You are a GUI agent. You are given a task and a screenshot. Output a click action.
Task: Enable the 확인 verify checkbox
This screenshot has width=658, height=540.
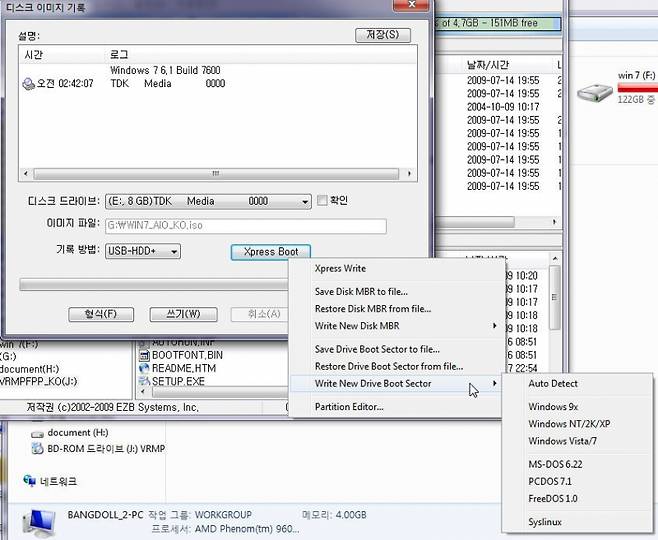322,201
